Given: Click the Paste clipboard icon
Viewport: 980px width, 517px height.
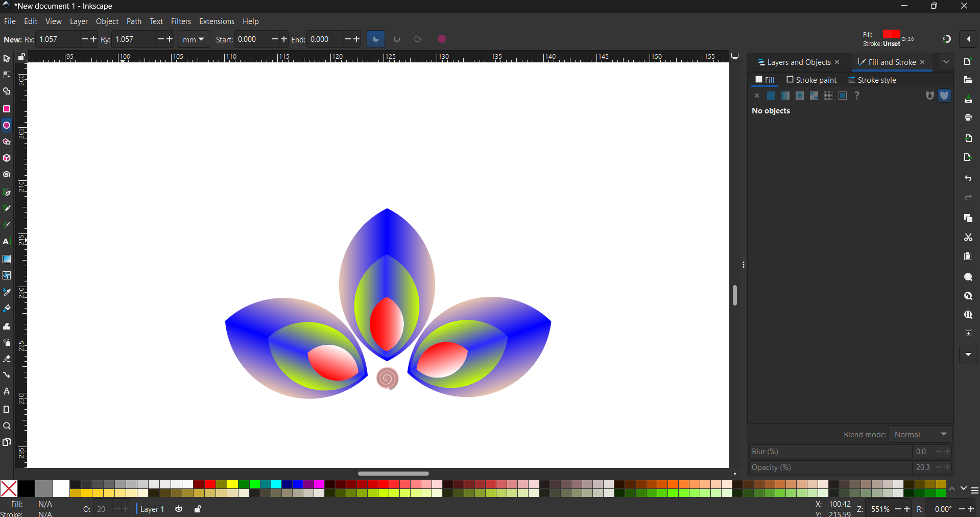Looking at the screenshot, I should tap(968, 256).
